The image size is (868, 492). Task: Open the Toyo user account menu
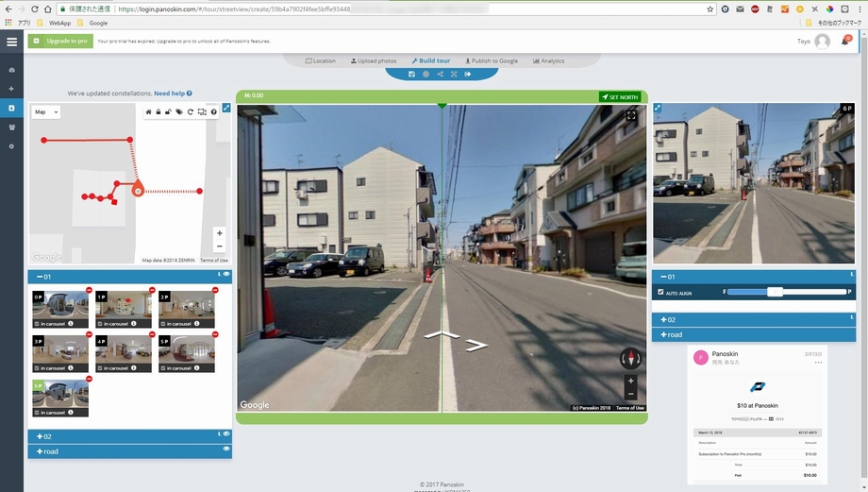tap(813, 41)
